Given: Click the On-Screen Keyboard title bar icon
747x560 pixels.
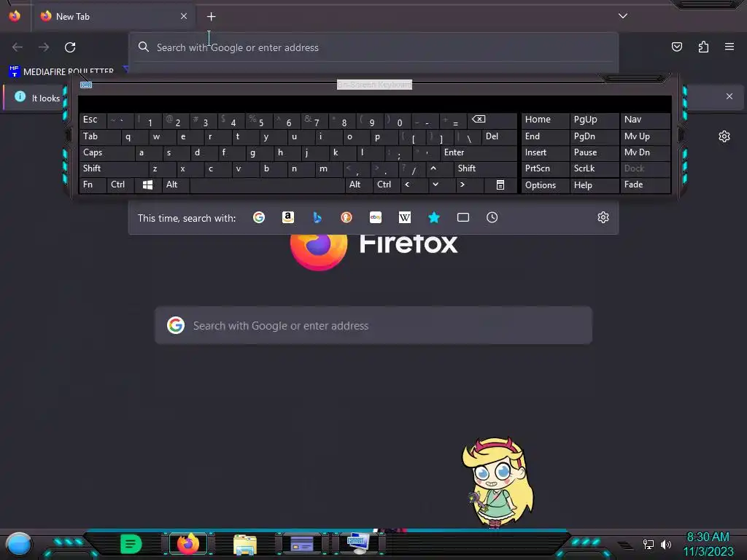Looking at the screenshot, I should coord(86,85).
